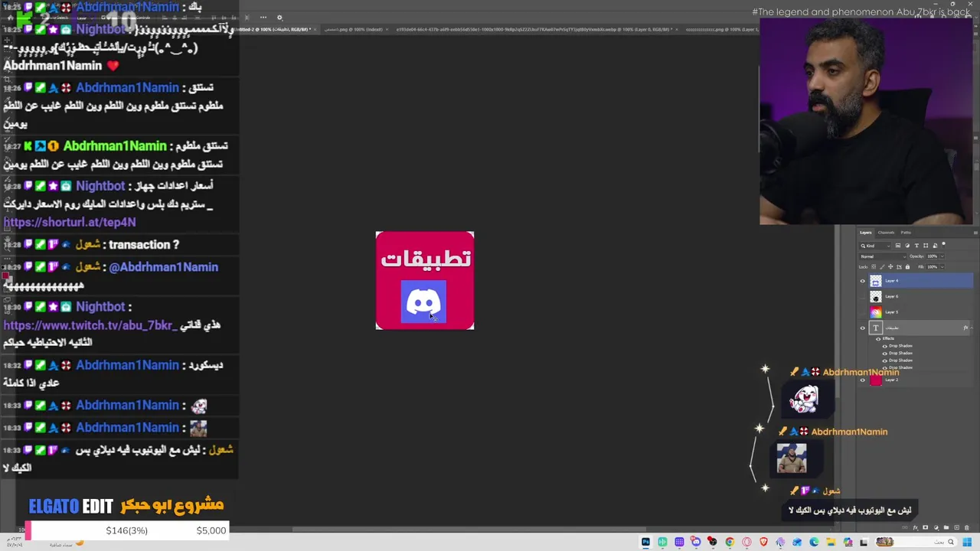Open the options bar gear settings

point(279,17)
